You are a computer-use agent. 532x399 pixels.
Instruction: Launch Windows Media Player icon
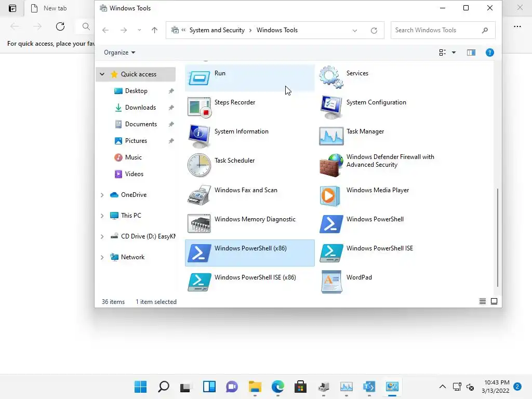click(x=330, y=196)
